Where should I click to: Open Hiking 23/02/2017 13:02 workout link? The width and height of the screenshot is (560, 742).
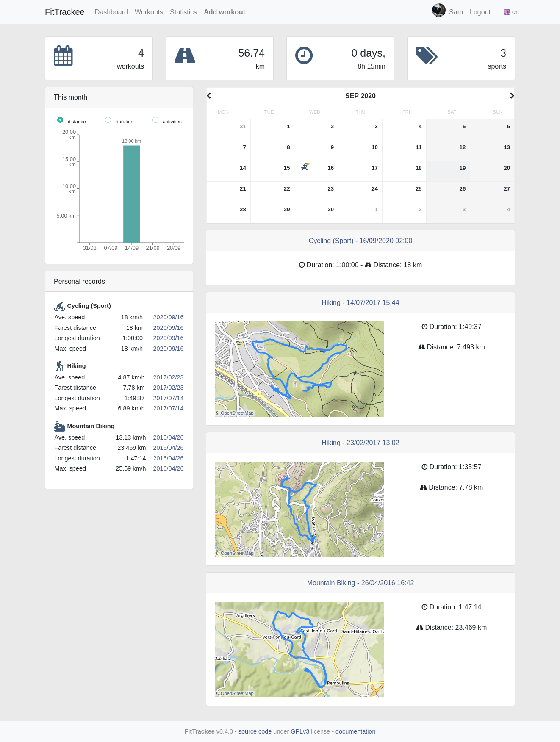360,443
